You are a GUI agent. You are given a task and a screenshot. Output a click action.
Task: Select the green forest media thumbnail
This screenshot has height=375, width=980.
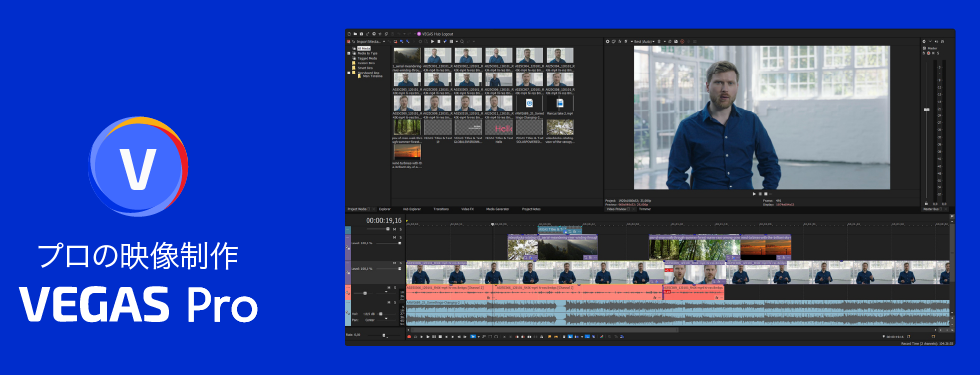coord(407,128)
